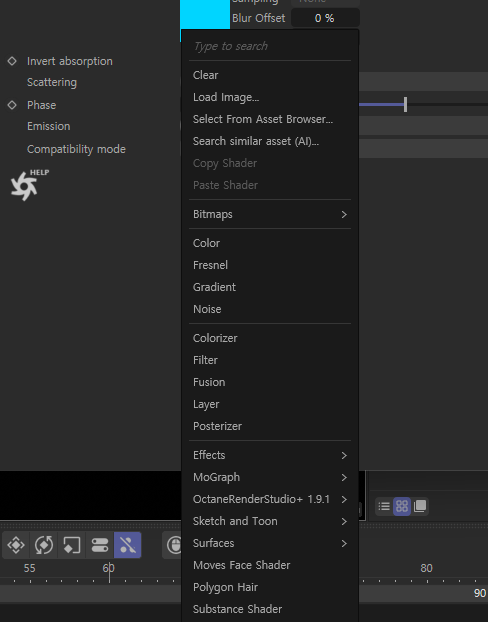Expand the Bitmaps submenu
The width and height of the screenshot is (488, 622).
tap(270, 214)
